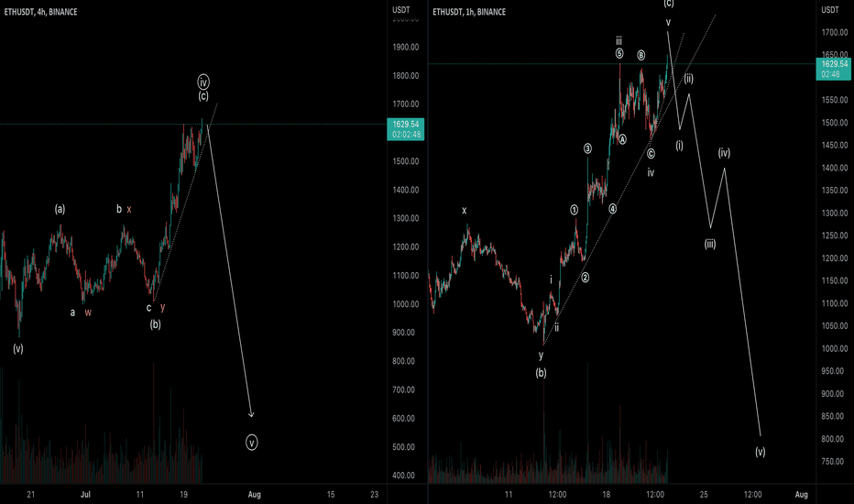Click the 23 date label on 4h time axis
Image resolution: width=854 pixels, height=504 pixels.
374,495
